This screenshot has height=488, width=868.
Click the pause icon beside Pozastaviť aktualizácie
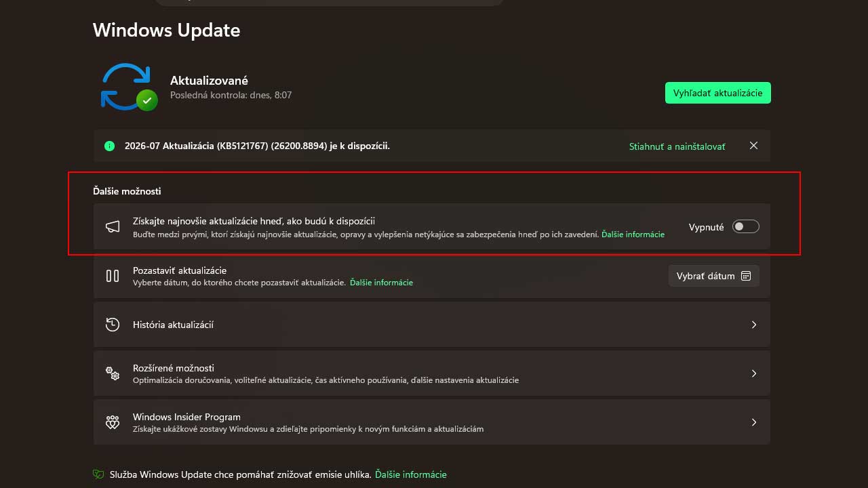(x=113, y=276)
